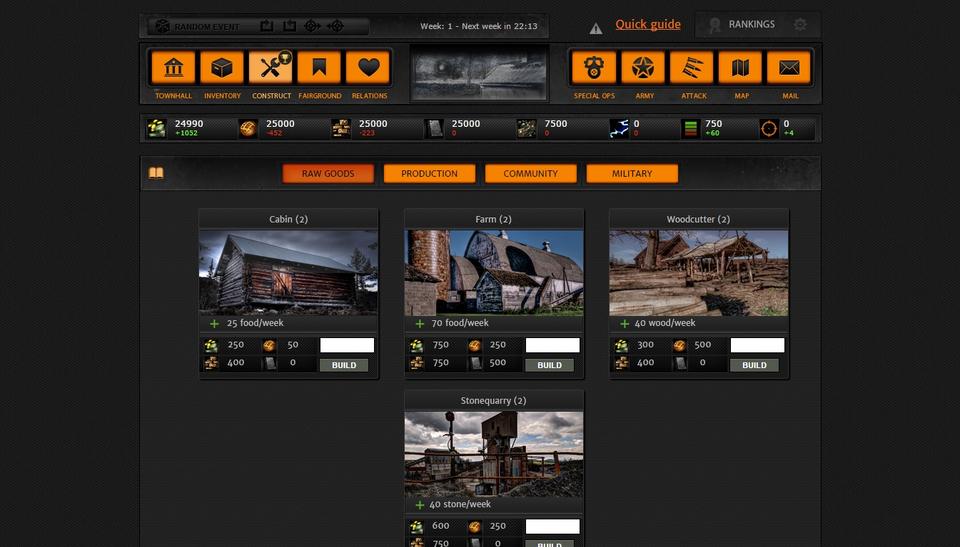Open the Relations heart icon
Image resolution: width=960 pixels, height=547 pixels.
(x=368, y=68)
